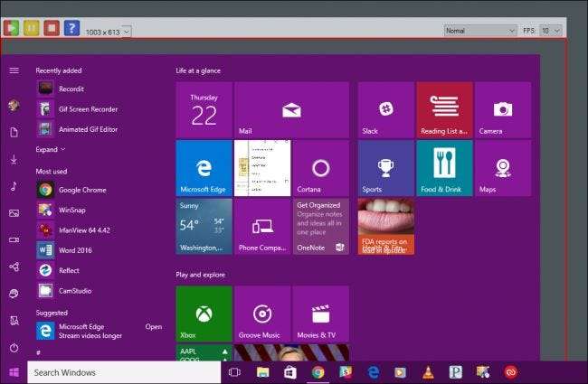Open the FPS dropdown set to 10
Screen dimensions: 588x384
click(x=550, y=30)
